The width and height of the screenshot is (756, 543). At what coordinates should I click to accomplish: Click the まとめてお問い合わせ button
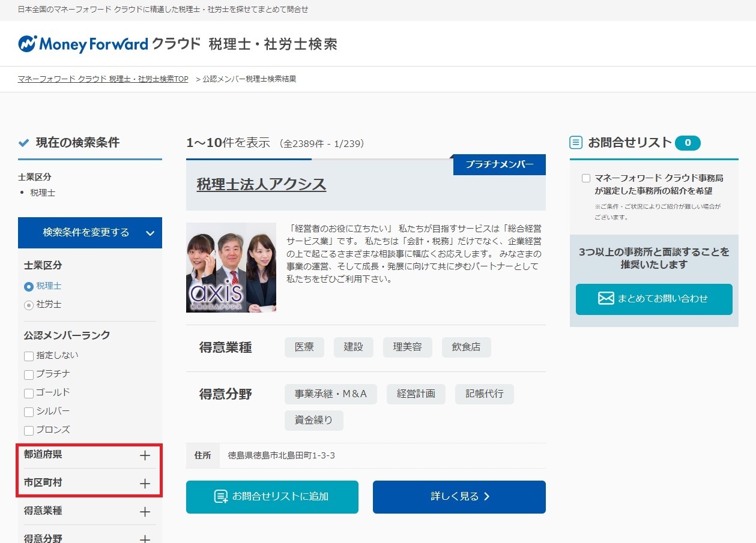click(x=654, y=299)
